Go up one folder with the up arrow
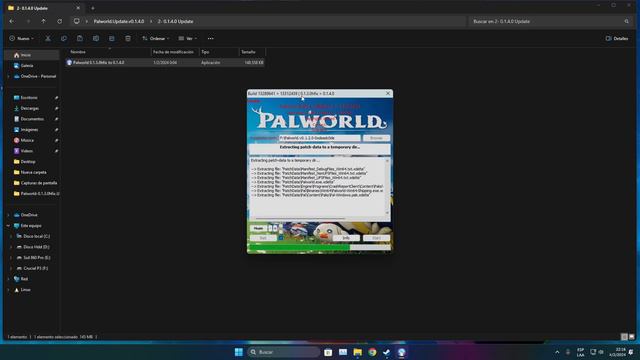This screenshot has height=360, width=640. click(x=44, y=21)
